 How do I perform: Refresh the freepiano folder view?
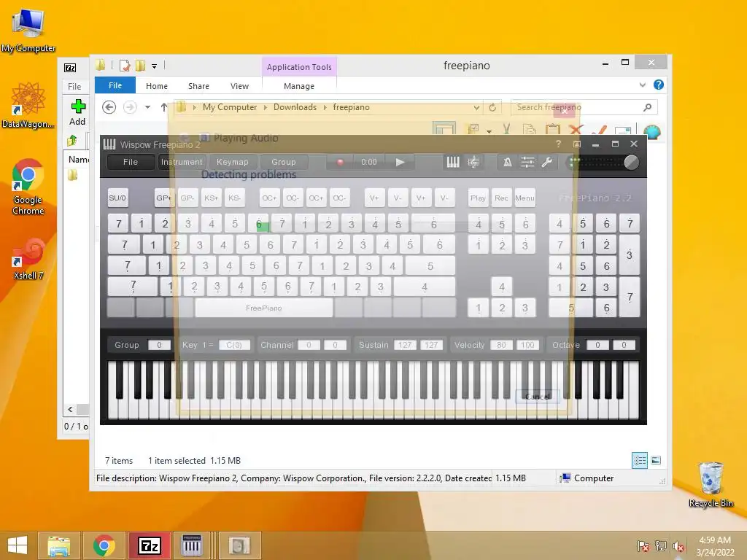(x=492, y=108)
